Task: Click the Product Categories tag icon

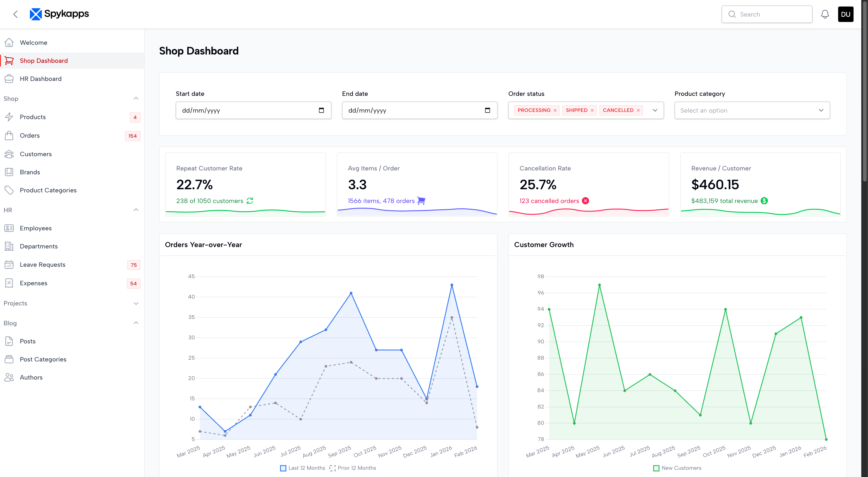Action: 9,190
